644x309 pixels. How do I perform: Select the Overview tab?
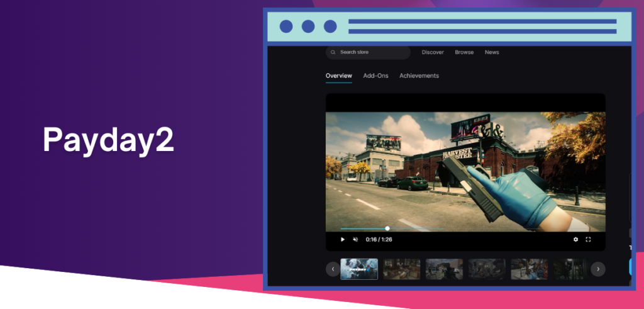tap(339, 76)
